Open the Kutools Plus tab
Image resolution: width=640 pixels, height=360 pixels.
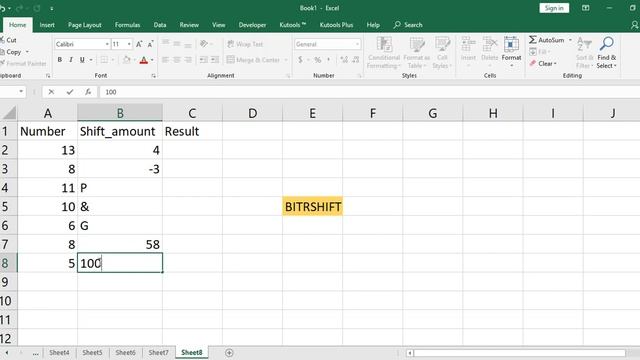336,25
